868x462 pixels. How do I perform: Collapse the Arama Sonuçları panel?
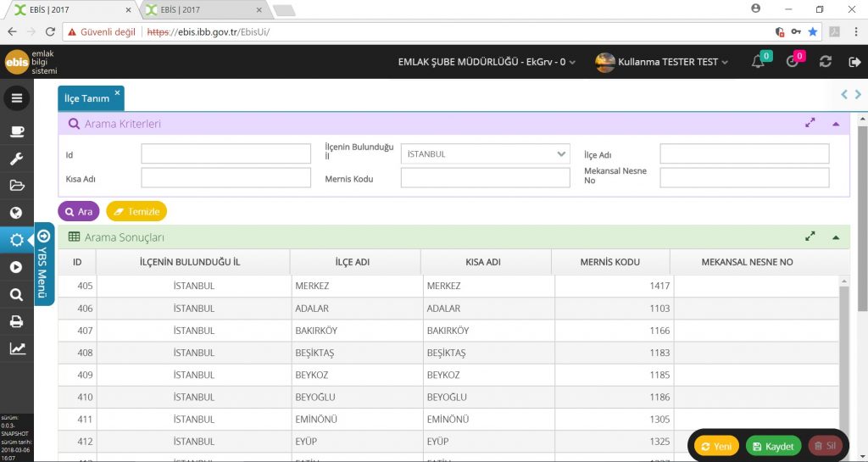pyautogui.click(x=836, y=237)
